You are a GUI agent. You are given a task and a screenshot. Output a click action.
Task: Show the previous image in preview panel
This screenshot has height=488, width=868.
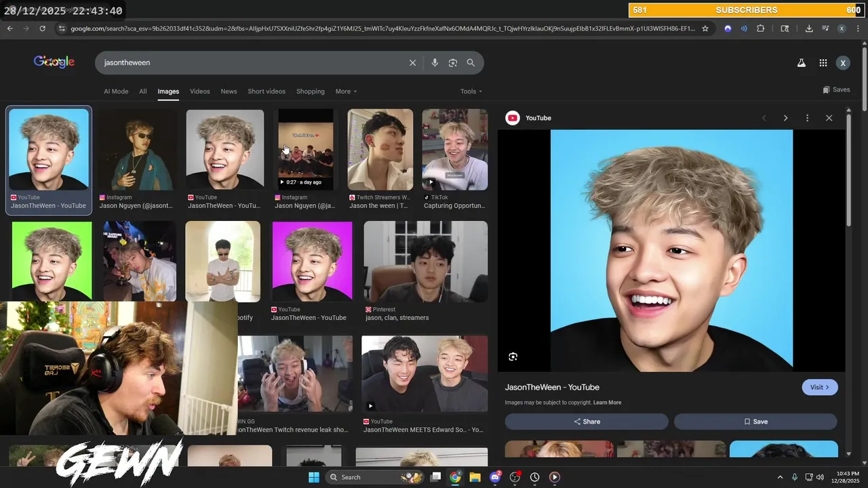coord(764,118)
